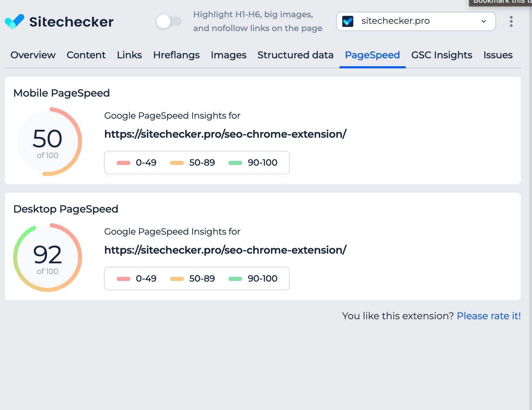The width and height of the screenshot is (532, 410).
Task: Select the Hreflangs tab
Action: (176, 55)
